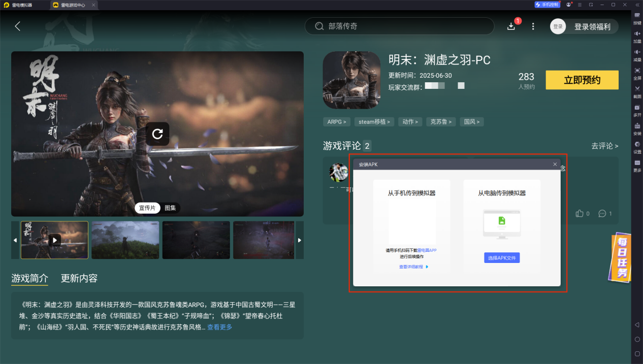Screen dimensions: 643x364
Task: Click the search magnifier icon
Action: 319,26
